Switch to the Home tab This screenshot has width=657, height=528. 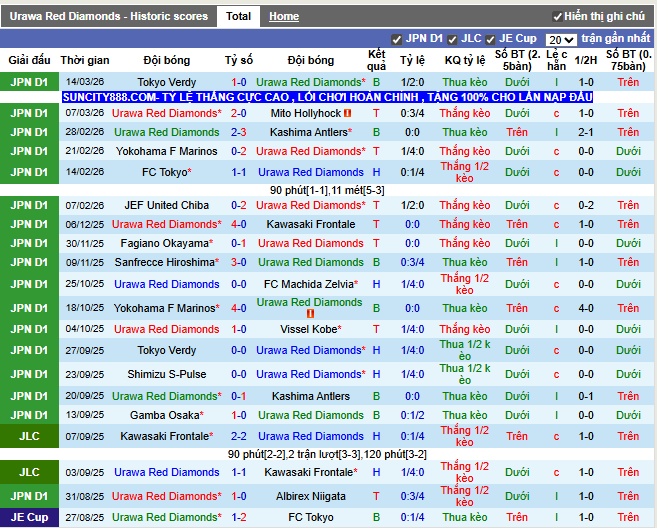[x=284, y=16]
